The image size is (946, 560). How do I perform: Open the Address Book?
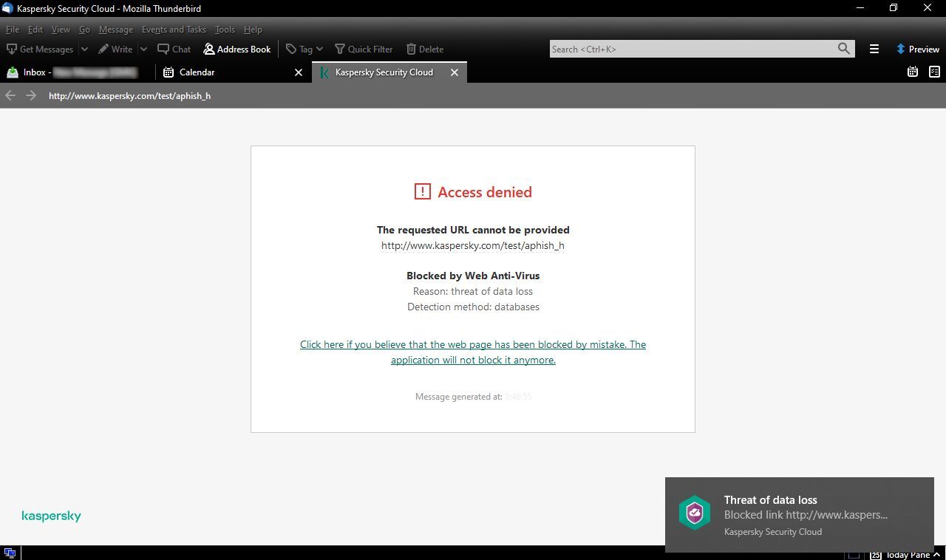coord(237,49)
